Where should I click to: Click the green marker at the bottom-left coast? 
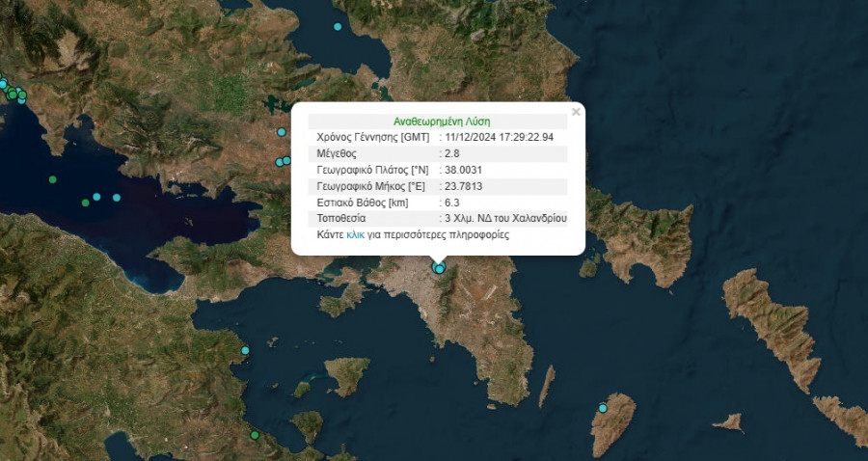coord(255,436)
